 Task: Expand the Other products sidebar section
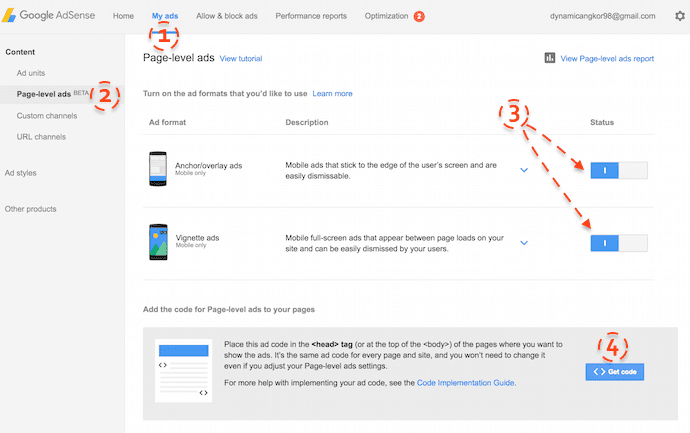coord(30,209)
